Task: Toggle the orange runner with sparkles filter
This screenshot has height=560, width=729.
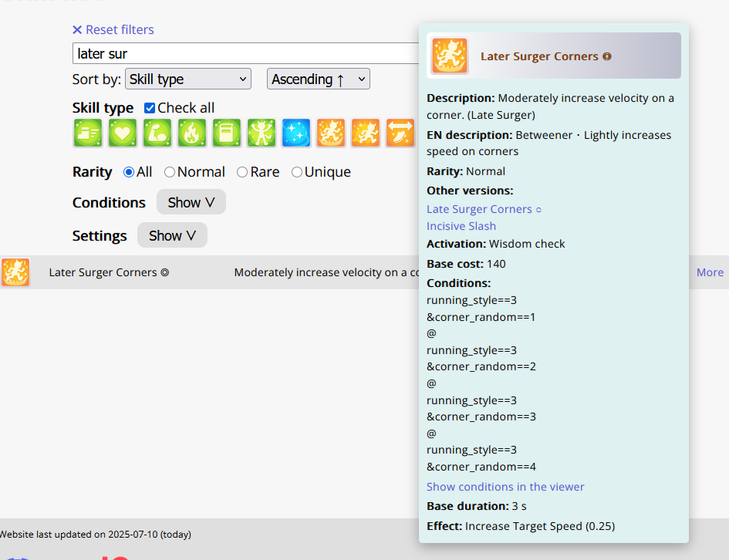Action: [x=366, y=133]
